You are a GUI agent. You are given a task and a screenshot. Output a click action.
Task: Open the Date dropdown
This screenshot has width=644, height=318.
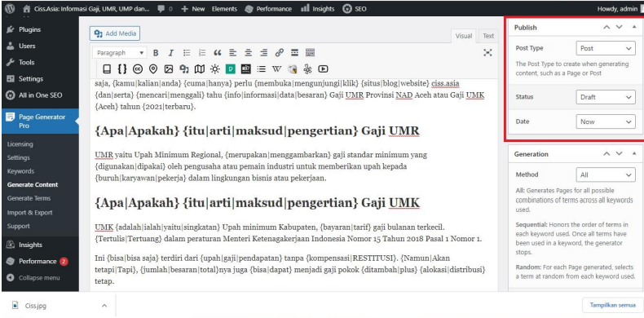tap(606, 121)
